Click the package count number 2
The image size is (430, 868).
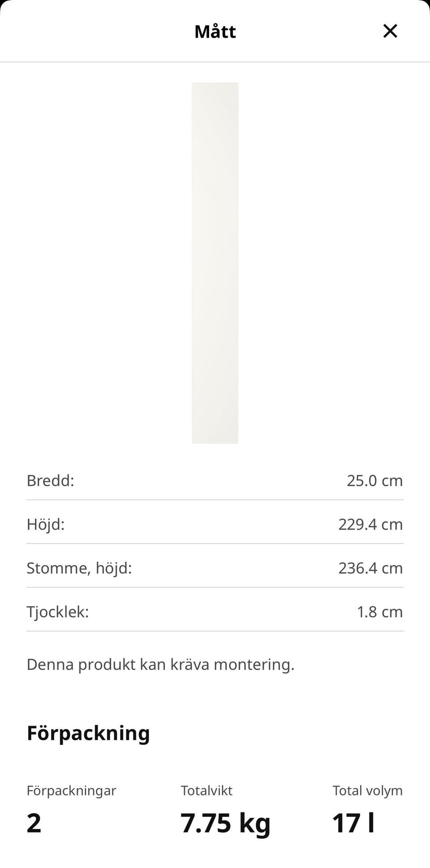tap(34, 823)
